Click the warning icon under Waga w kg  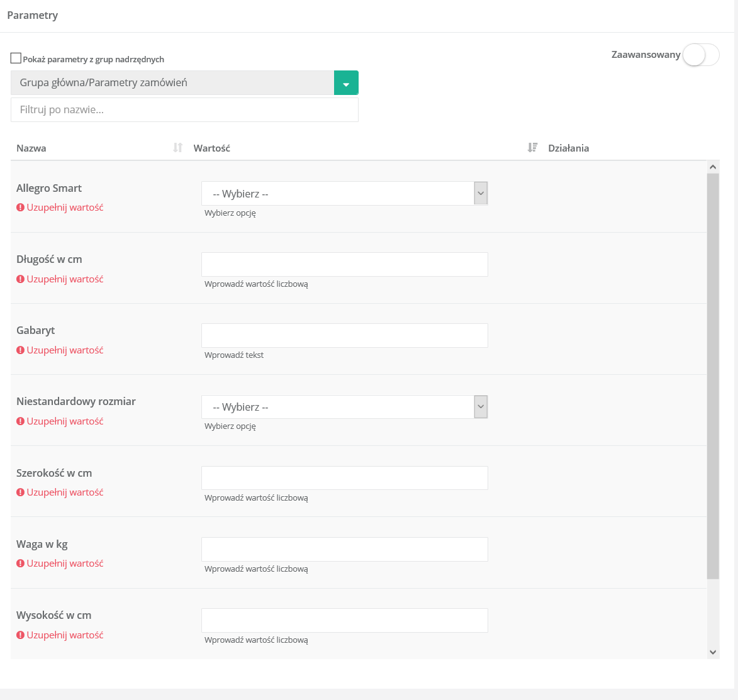click(x=20, y=564)
